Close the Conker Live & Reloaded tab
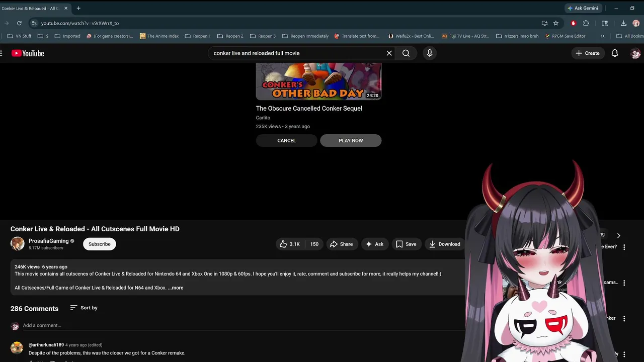 [66, 8]
